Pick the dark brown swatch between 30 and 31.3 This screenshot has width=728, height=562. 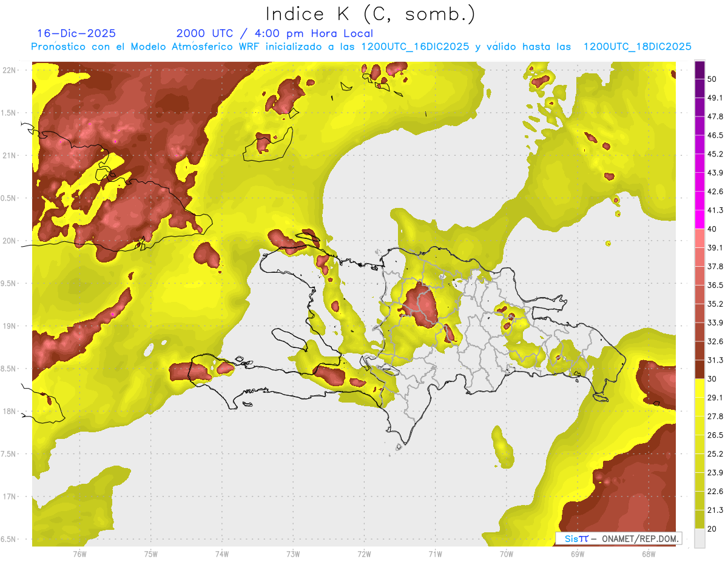pyautogui.click(x=699, y=369)
